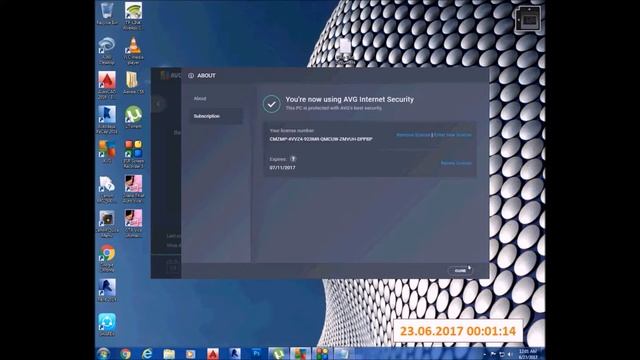Select the About tab in the AVG sidebar
Viewport: 640px width, 360px height.
pos(200,98)
